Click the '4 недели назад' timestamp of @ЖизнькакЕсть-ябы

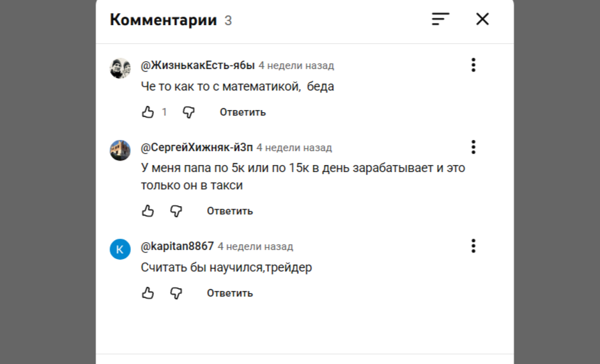(x=296, y=66)
